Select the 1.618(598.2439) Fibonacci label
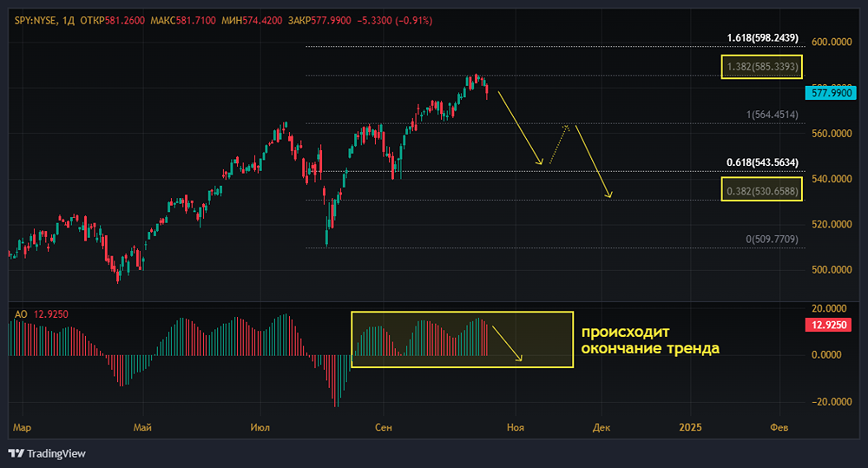The width and height of the screenshot is (868, 468). (x=762, y=37)
